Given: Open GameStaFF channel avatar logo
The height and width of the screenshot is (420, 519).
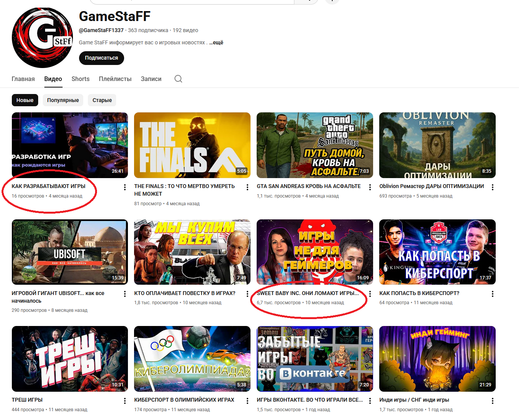Looking at the screenshot, I should click(x=42, y=38).
